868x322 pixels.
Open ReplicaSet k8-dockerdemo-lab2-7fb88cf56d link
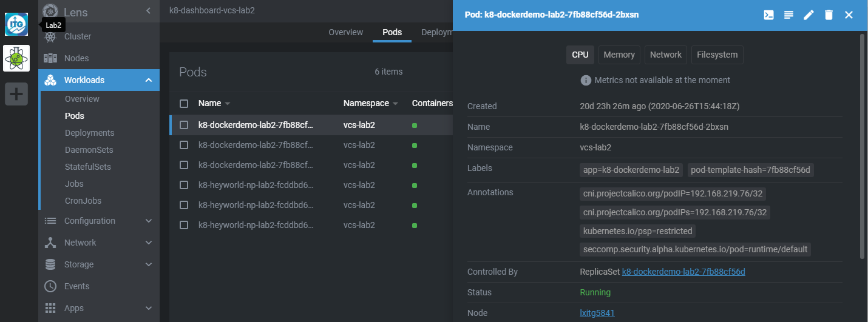pos(683,272)
